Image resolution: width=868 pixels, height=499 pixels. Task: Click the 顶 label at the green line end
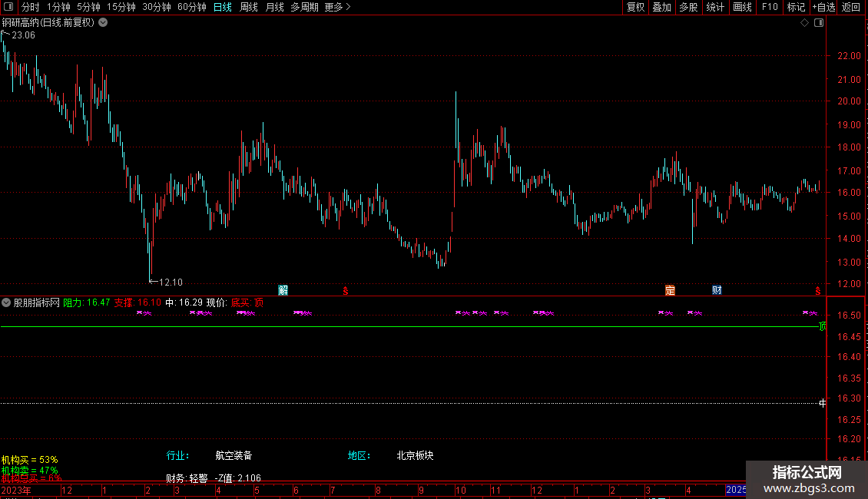pos(823,326)
